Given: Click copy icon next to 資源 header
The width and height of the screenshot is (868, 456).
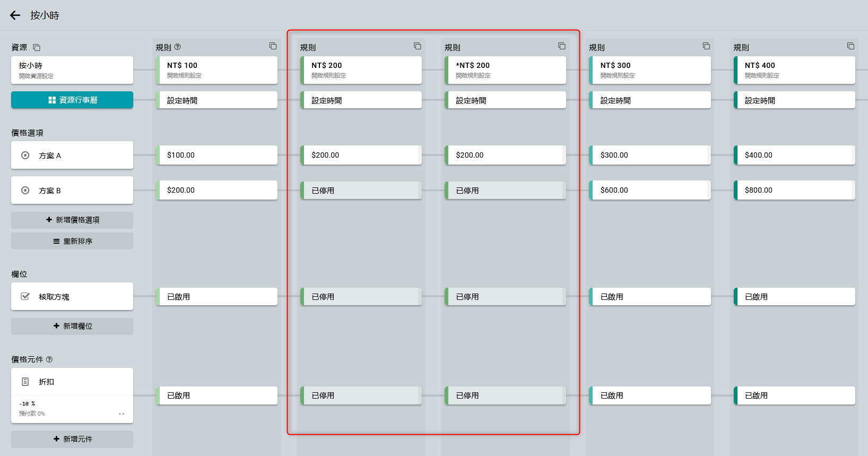Looking at the screenshot, I should (x=37, y=48).
